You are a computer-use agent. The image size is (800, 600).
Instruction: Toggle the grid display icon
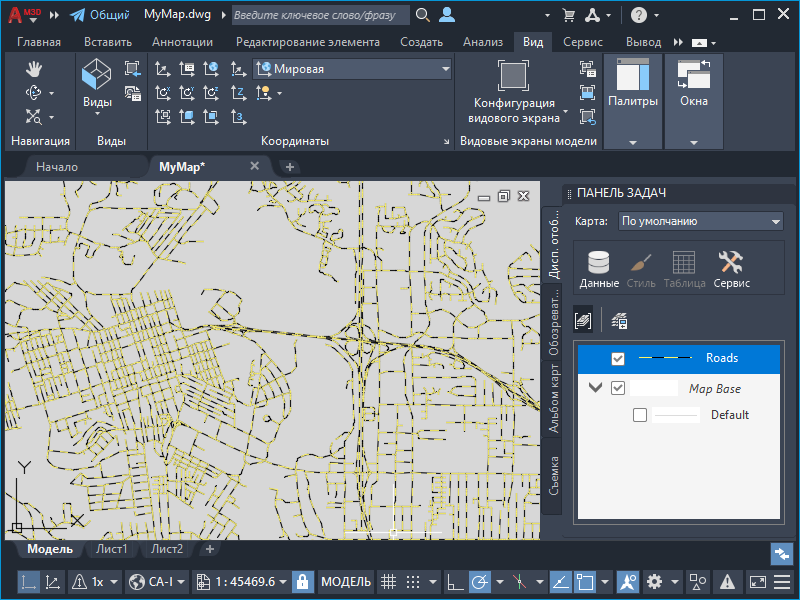(x=389, y=581)
